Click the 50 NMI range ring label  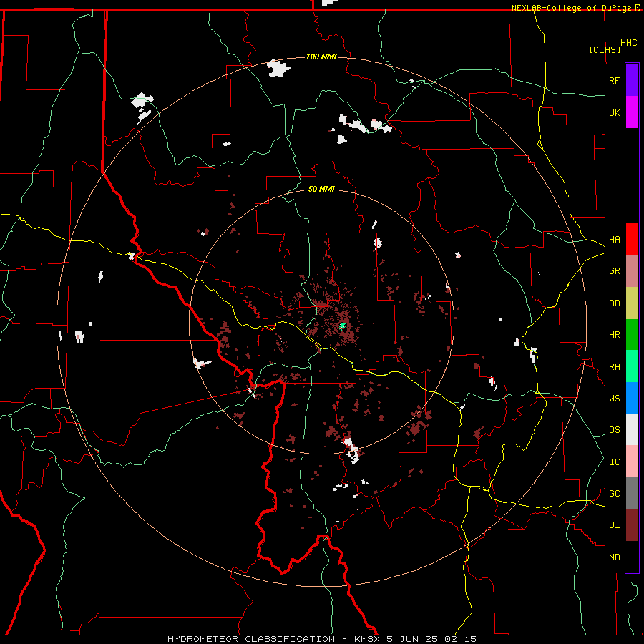coord(321,189)
